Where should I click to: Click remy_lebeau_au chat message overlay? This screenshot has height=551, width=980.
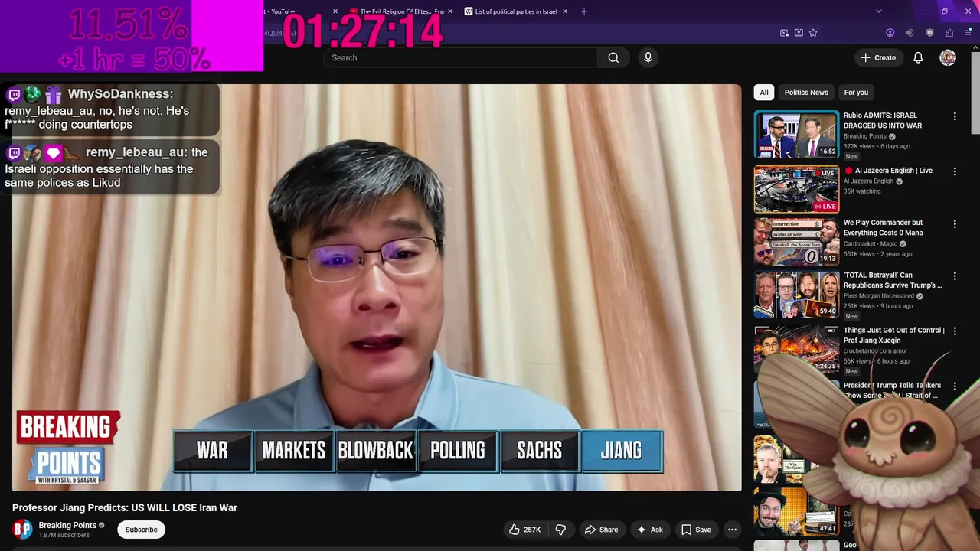[110, 167]
